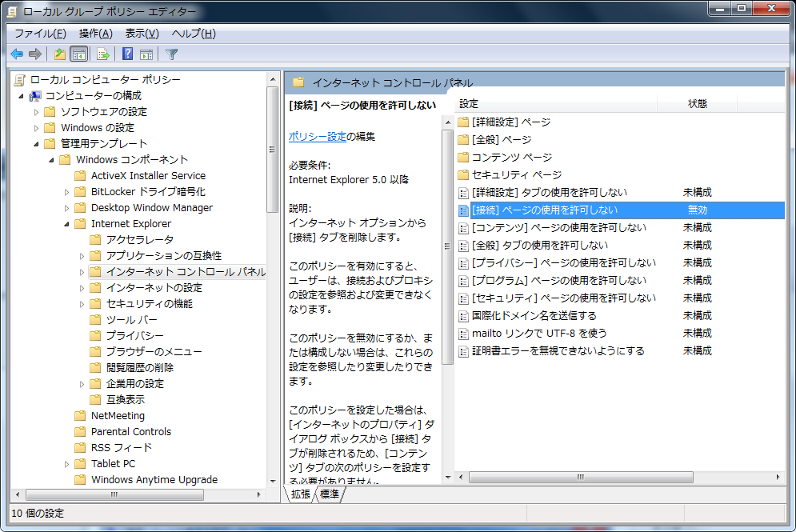Open the ファイル(F) menu
Viewport: 796px width, 532px height.
(40, 33)
